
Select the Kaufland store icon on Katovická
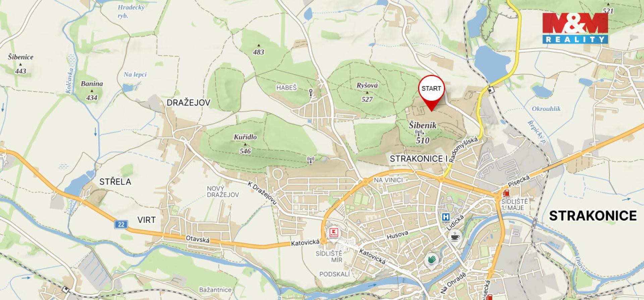tap(333, 233)
